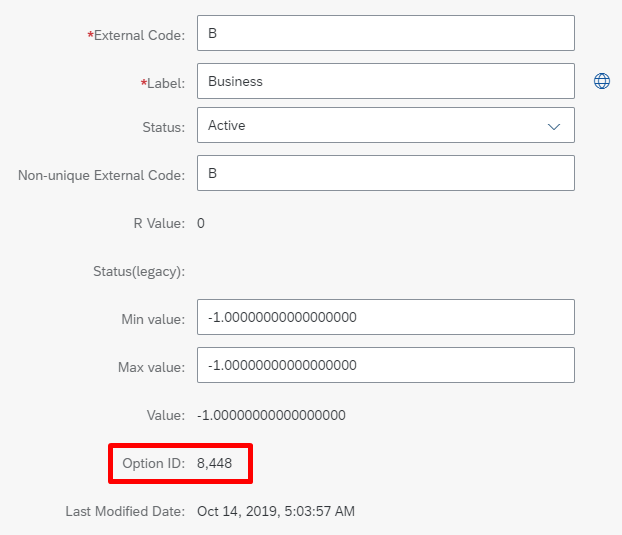Open the Label translations globe icon
622x535 pixels.
pos(601,81)
